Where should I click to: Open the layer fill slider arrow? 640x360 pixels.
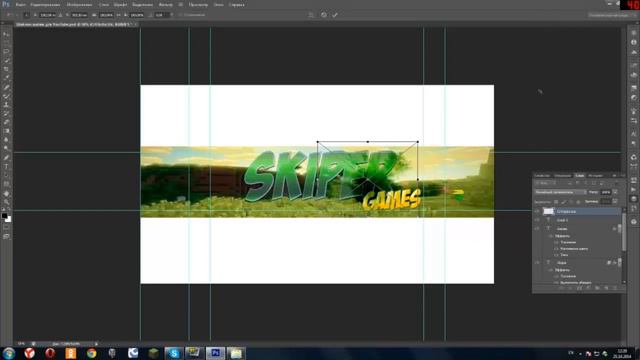coord(615,201)
